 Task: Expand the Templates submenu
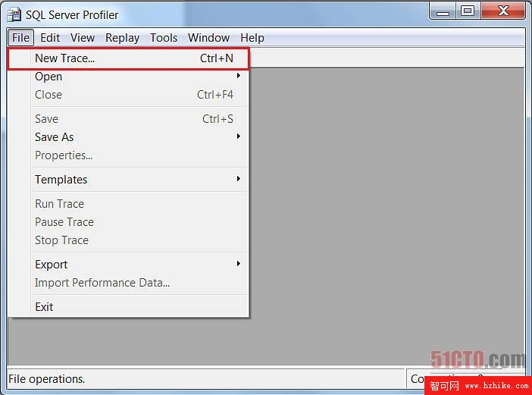[128, 180]
